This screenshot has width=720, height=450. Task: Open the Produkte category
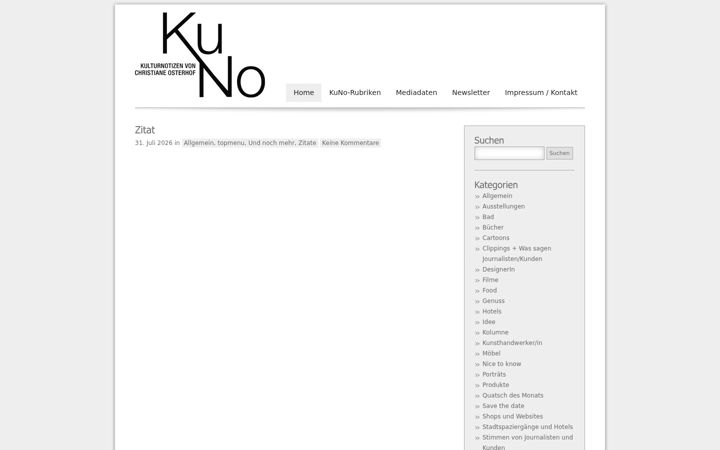point(496,385)
